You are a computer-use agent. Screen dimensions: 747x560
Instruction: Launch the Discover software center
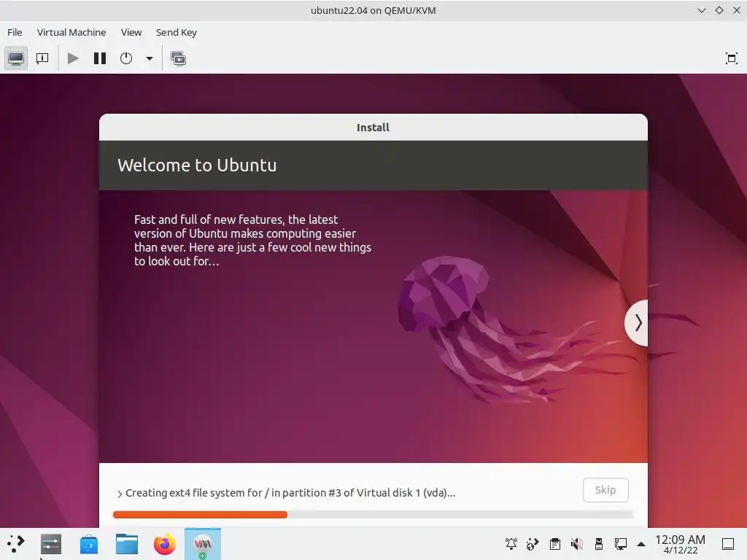coord(88,544)
